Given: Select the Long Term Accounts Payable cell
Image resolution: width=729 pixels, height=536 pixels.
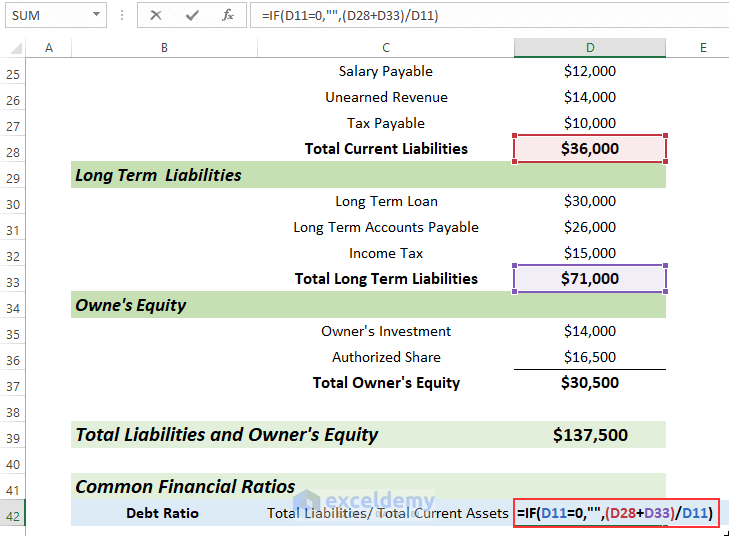Looking at the screenshot, I should coord(385,227).
